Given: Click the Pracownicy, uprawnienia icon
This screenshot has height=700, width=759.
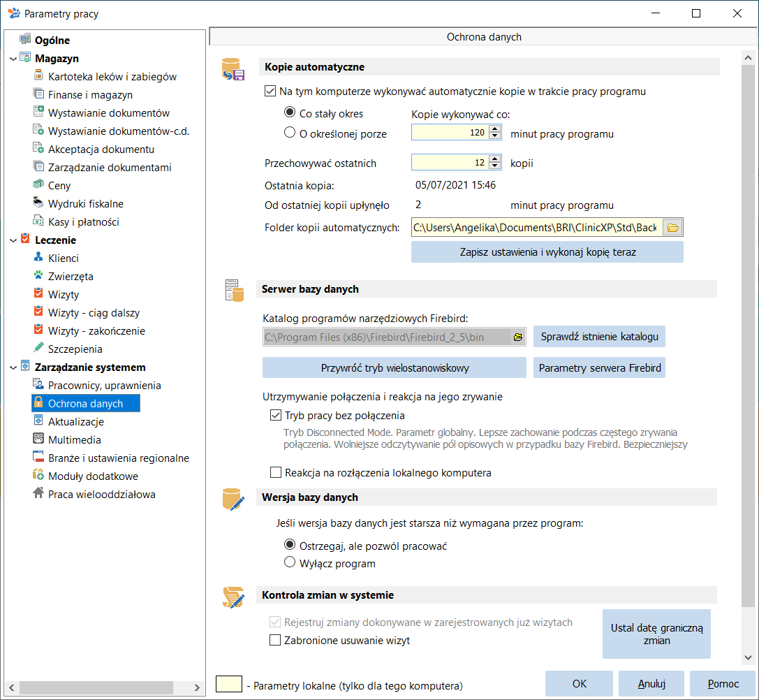Looking at the screenshot, I should 38,384.
